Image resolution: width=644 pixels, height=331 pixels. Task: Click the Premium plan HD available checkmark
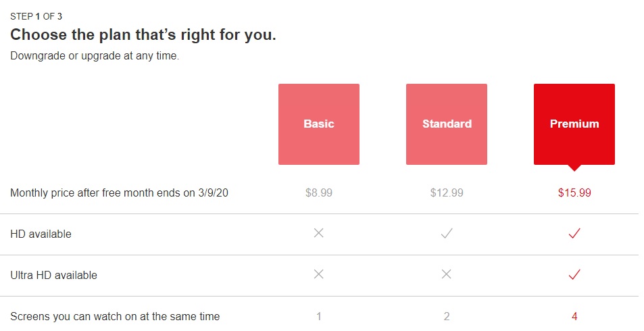tap(574, 233)
